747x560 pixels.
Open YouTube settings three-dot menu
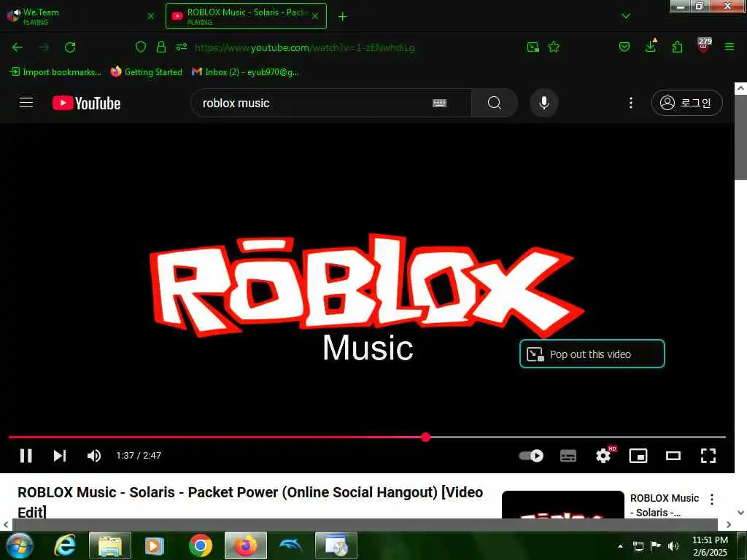tap(631, 103)
